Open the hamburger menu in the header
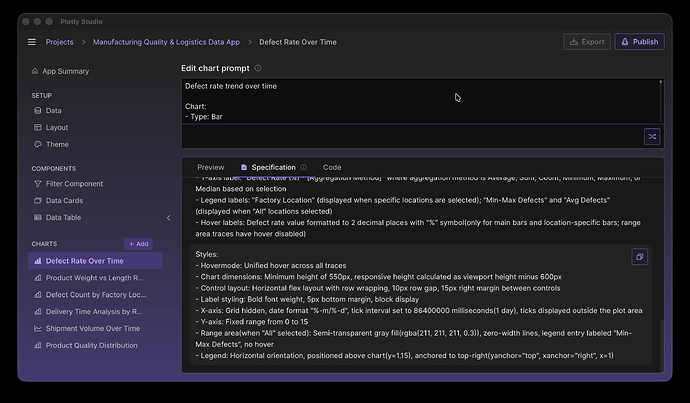Image resolution: width=690 pixels, height=403 pixels. (32, 42)
